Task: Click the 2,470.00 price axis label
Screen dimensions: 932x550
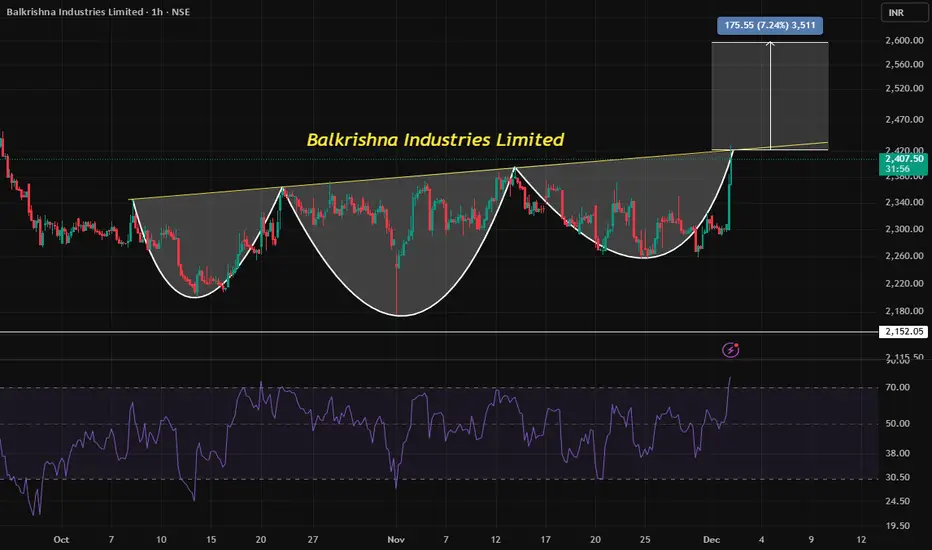Action: pyautogui.click(x=904, y=120)
